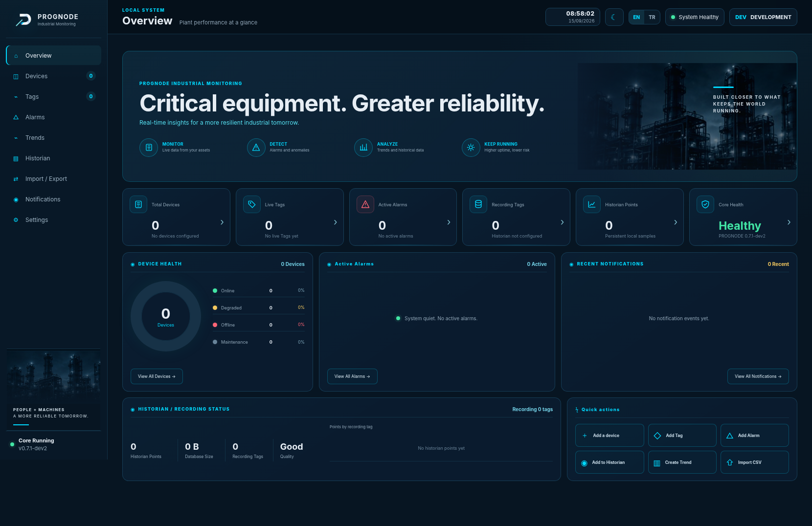This screenshot has height=526, width=812.
Task: Open the Alarms page
Action: pyautogui.click(x=54, y=117)
